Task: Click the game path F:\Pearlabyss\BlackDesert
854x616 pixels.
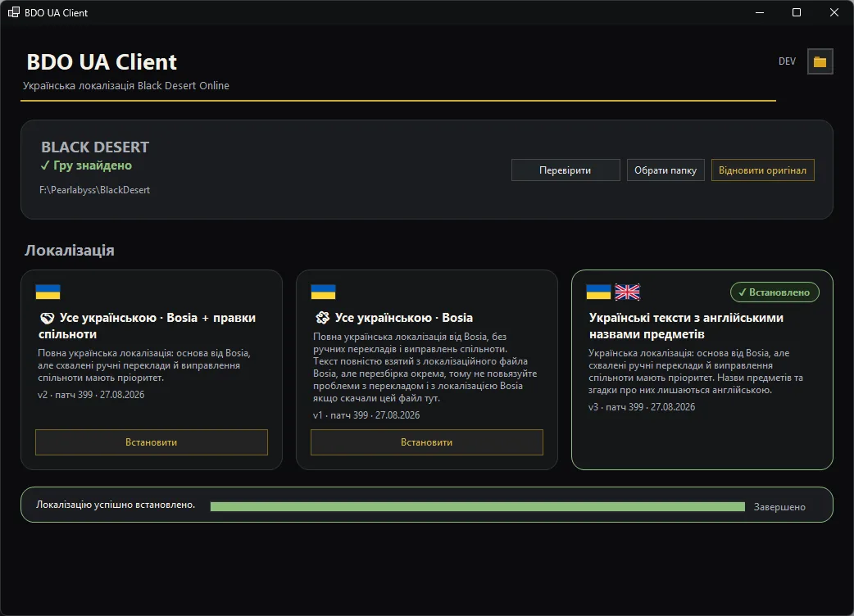Action: [95, 190]
